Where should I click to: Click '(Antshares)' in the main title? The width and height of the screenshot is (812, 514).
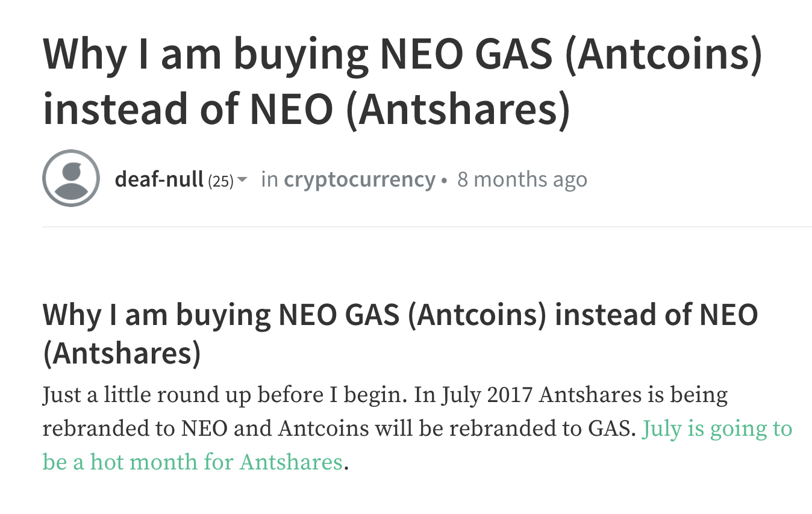[x=458, y=109]
